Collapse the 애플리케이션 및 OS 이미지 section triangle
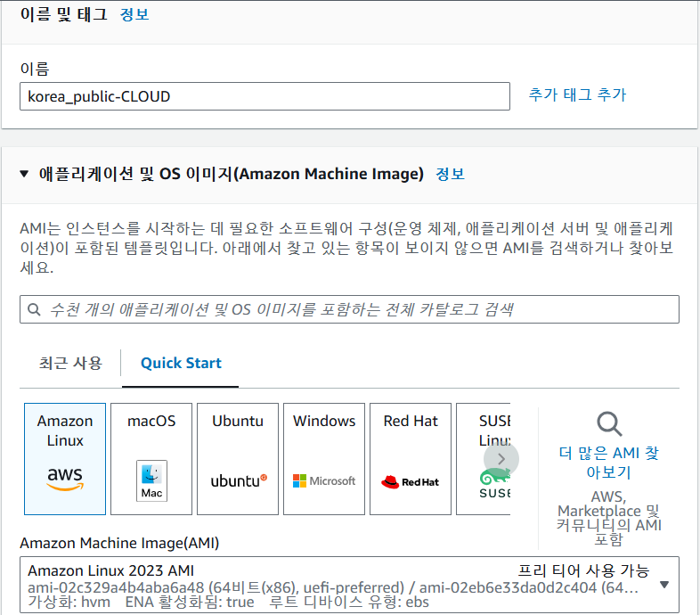This screenshot has height=615, width=700. pos(24,174)
